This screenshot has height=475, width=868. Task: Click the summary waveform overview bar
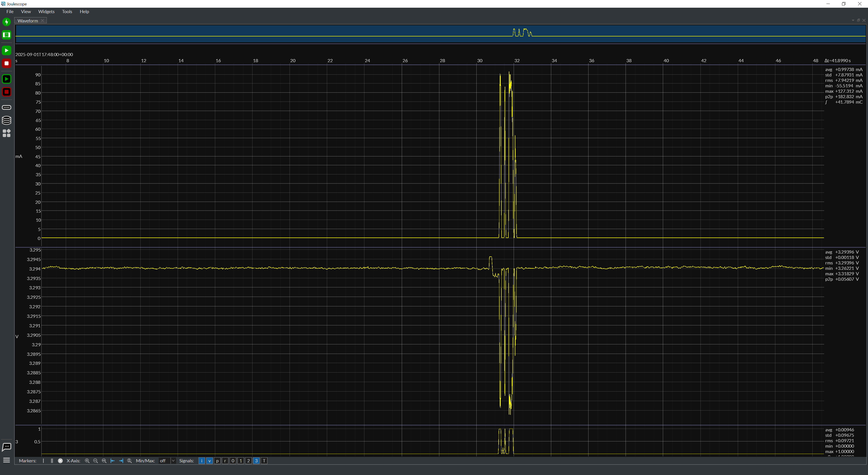[x=438, y=34]
